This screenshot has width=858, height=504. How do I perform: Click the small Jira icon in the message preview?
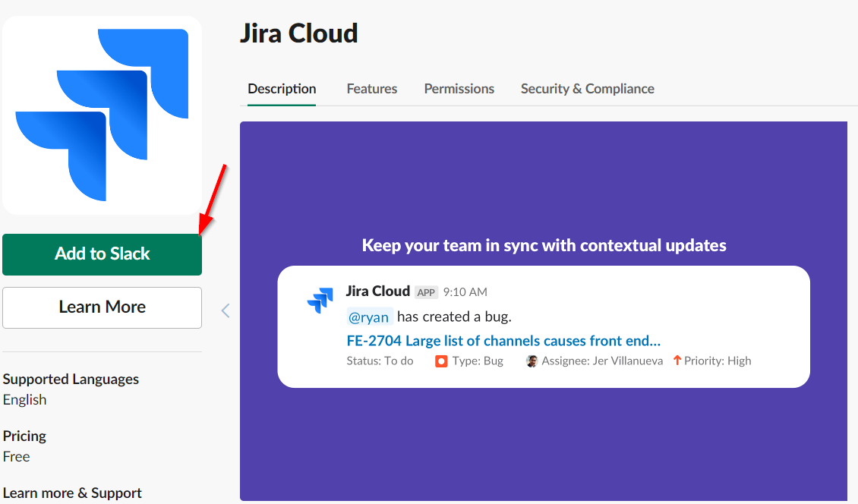[320, 300]
